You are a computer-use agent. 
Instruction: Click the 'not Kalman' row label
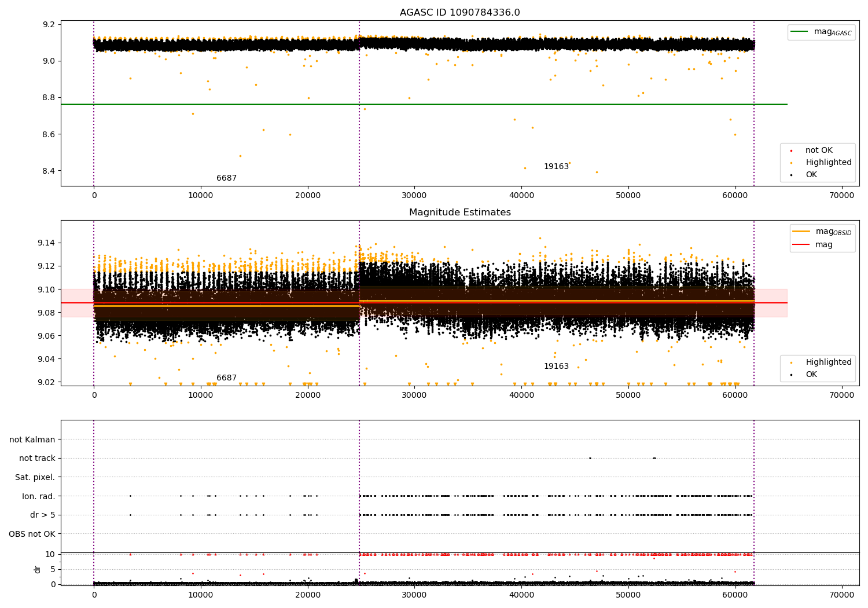[x=32, y=439]
